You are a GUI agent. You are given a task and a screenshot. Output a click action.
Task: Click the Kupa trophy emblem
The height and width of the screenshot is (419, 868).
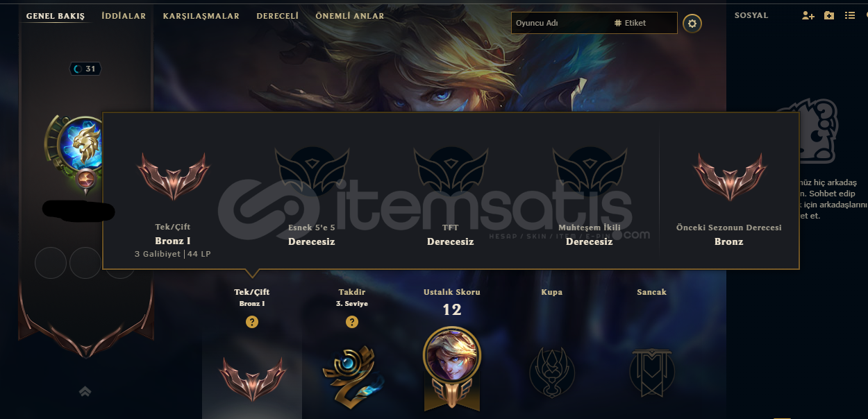(x=551, y=373)
